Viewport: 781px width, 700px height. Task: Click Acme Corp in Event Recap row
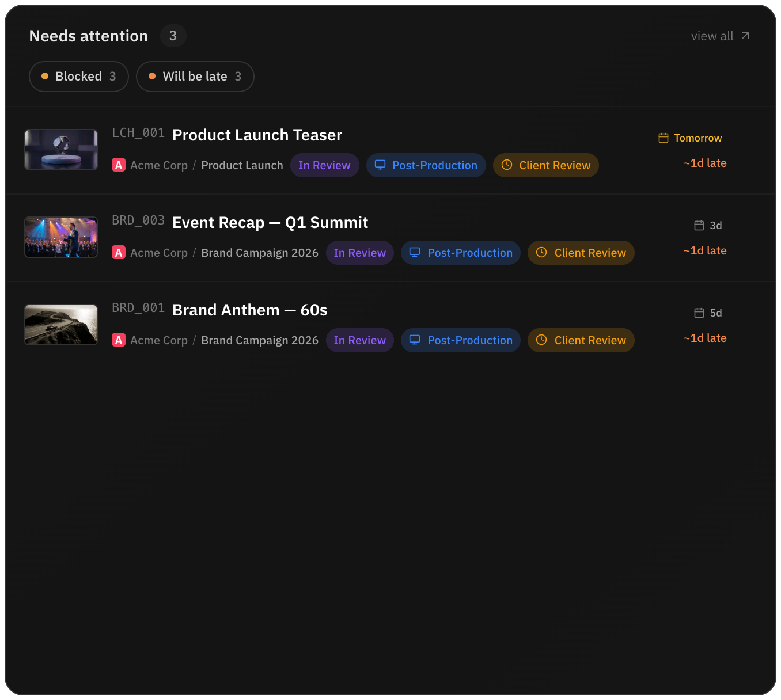pos(159,253)
